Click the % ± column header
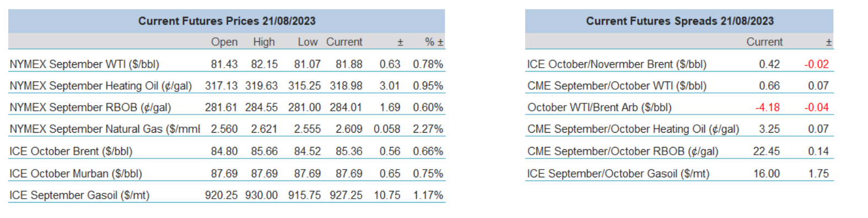 coord(434,42)
